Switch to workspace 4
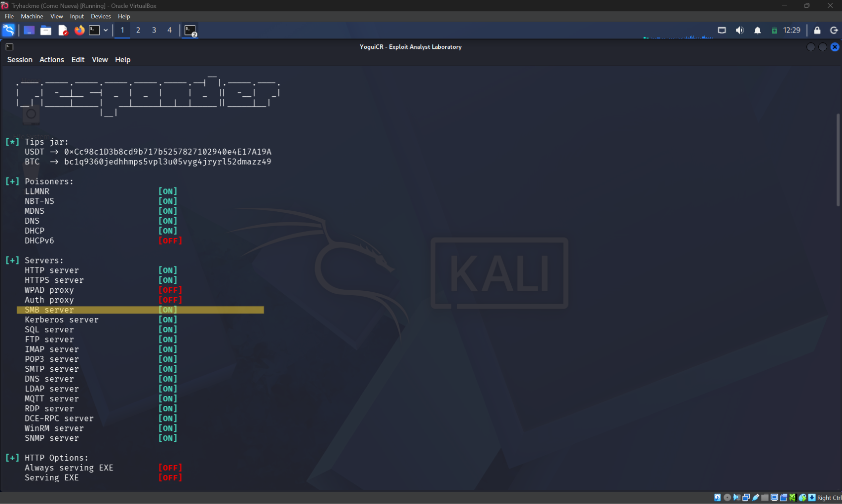 [169, 30]
